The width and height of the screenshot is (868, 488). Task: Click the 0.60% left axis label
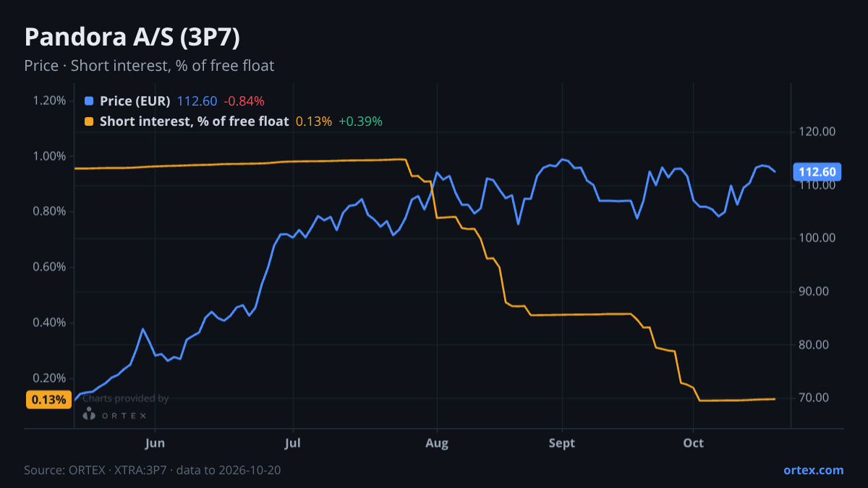tap(49, 267)
